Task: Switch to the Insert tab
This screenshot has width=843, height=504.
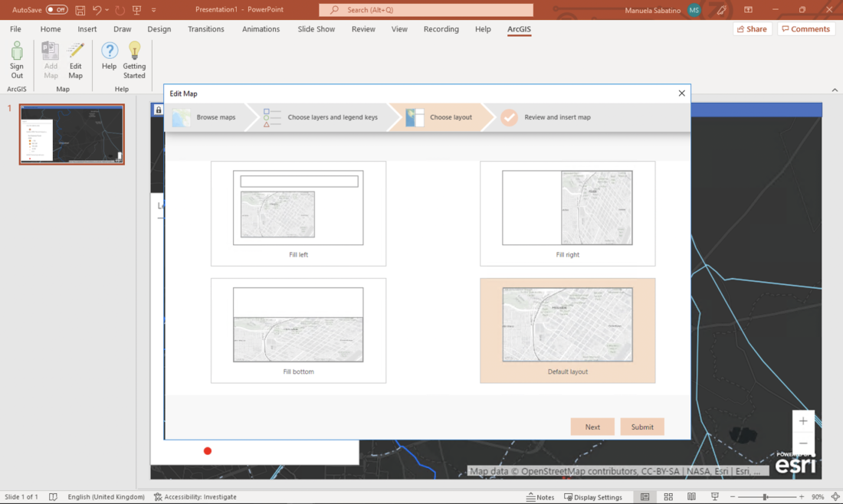Action: click(x=87, y=29)
